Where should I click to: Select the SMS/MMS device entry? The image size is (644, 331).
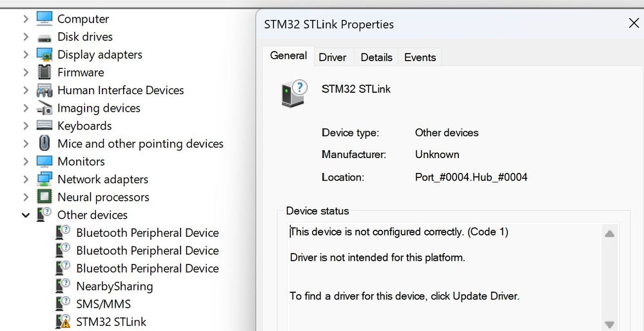(103, 304)
